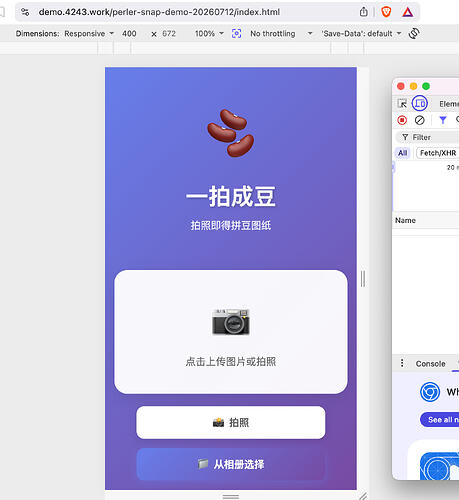Click the DevTools window yellow minimize button

tap(413, 86)
